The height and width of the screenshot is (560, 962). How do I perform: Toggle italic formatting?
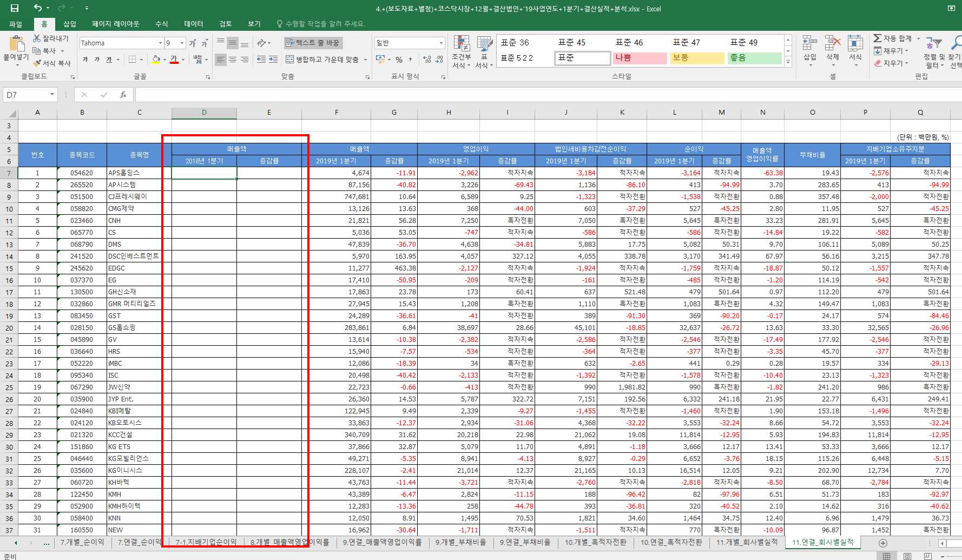point(97,60)
